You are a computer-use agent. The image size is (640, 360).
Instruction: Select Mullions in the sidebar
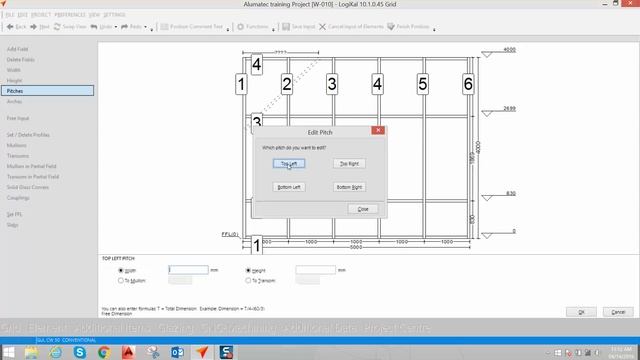click(x=17, y=145)
